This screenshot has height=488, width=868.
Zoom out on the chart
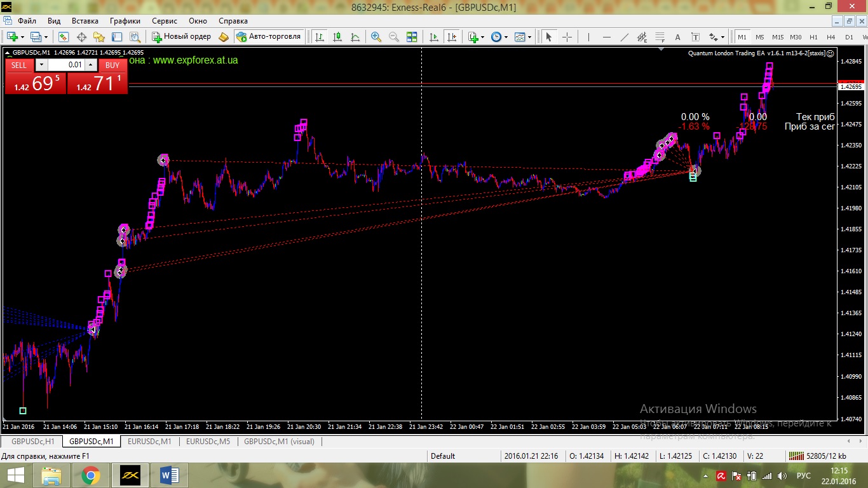click(394, 37)
